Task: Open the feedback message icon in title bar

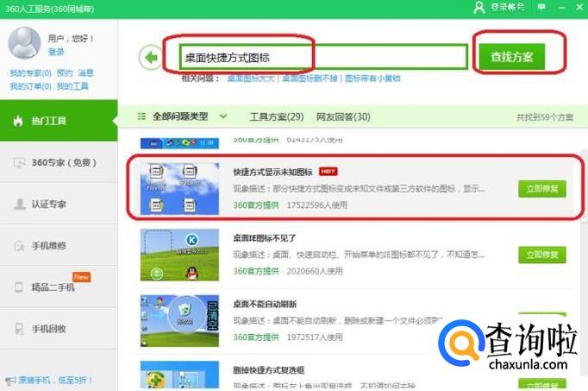Action: 541,7
